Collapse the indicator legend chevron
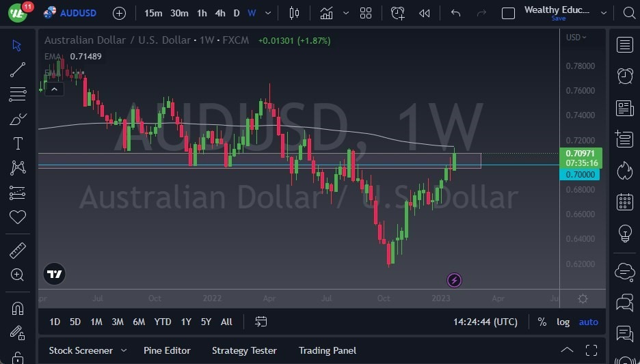 (54, 89)
